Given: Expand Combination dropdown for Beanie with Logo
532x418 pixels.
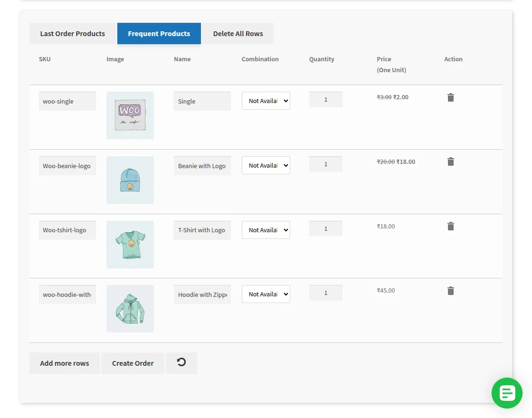Looking at the screenshot, I should (x=266, y=165).
